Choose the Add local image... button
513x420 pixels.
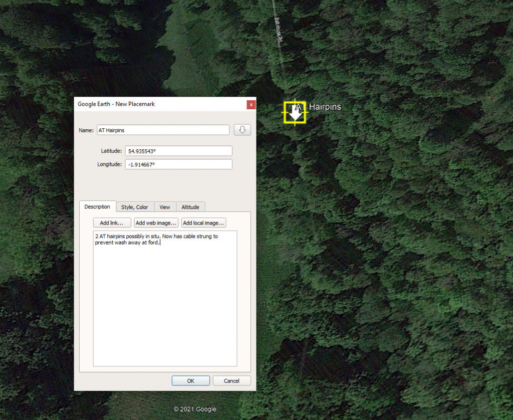pyautogui.click(x=203, y=223)
